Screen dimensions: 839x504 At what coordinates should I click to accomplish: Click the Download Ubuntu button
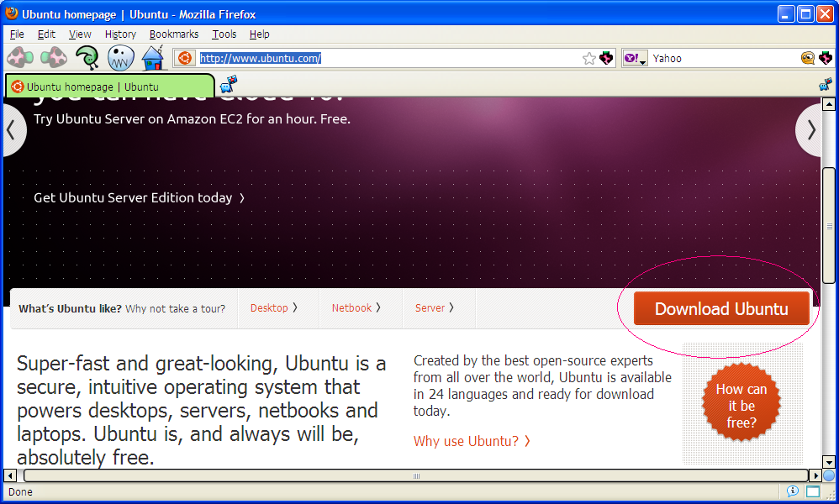(721, 308)
